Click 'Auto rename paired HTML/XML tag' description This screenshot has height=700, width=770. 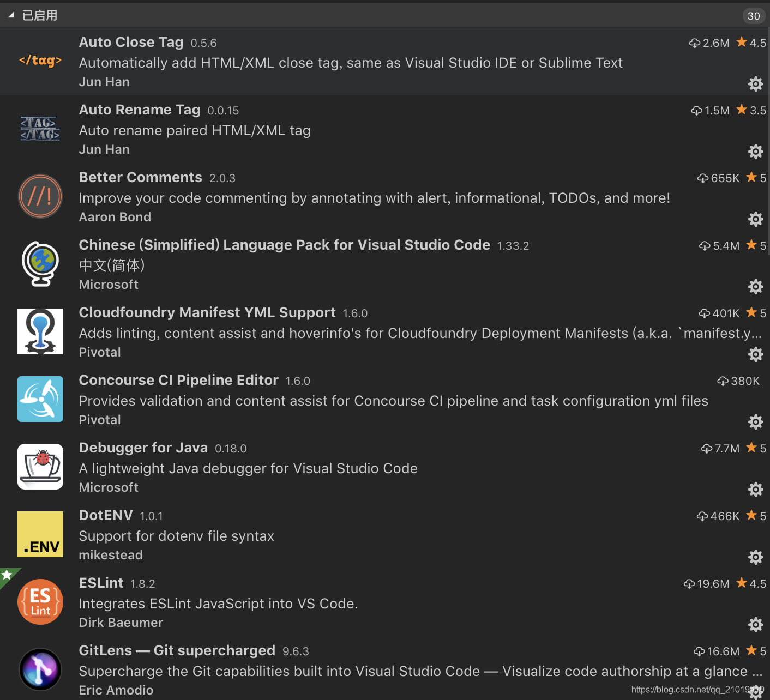(195, 130)
